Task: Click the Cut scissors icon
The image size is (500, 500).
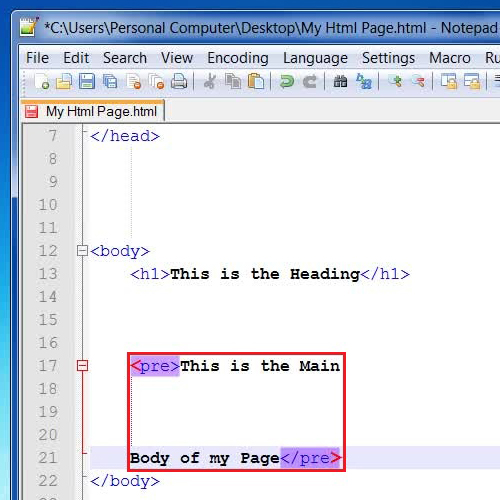Action: pos(210,81)
